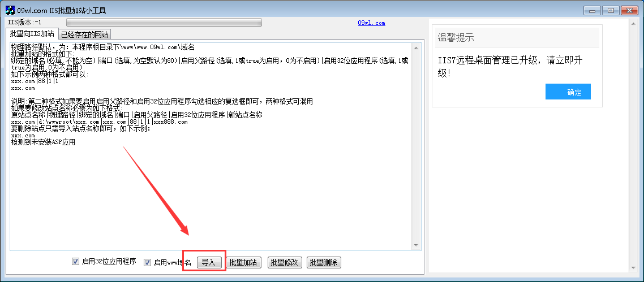Click the 批量加站 button
The image size is (644, 282).
click(243, 262)
